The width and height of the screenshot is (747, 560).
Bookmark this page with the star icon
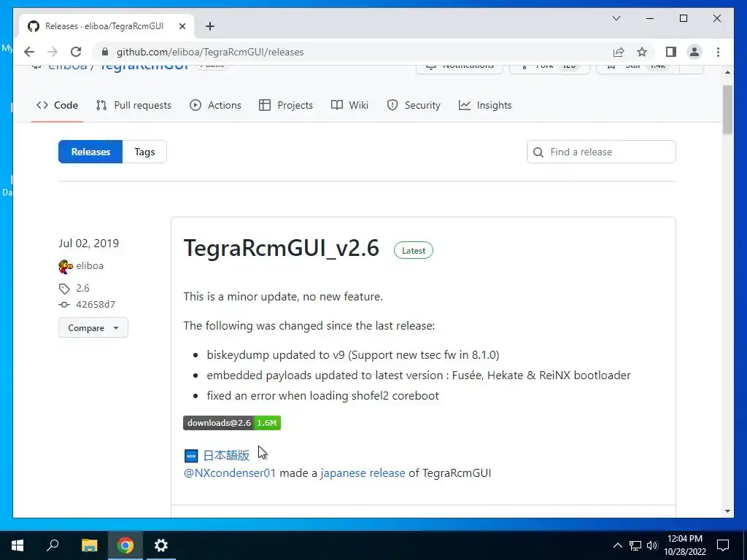[x=642, y=52]
